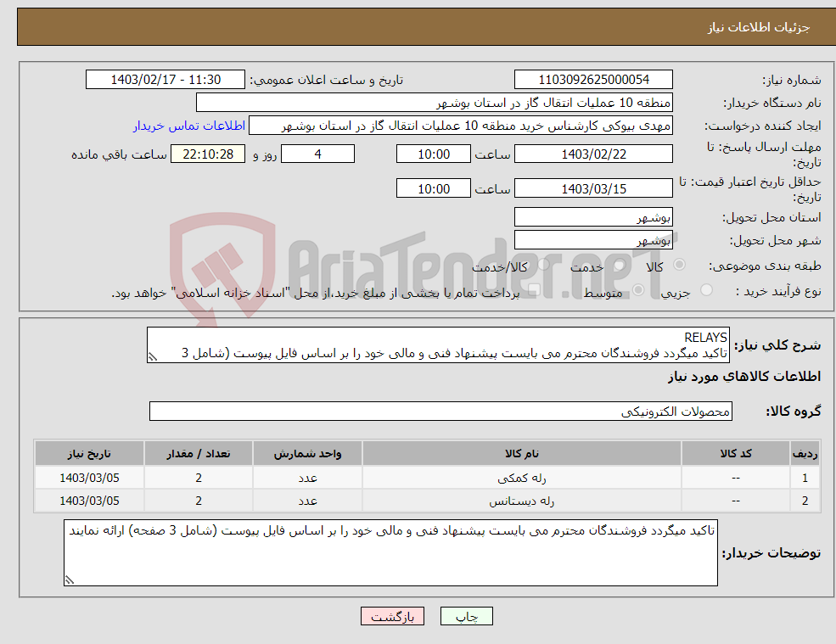Click the need number field 1103092625000054
This screenshot has width=836, height=644.
(x=593, y=80)
